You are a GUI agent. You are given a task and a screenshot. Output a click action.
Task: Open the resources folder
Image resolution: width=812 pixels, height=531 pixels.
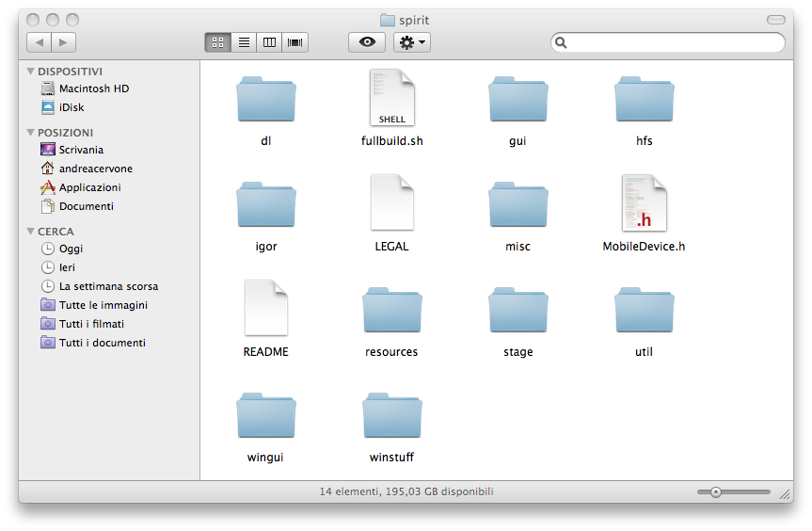[391, 311]
